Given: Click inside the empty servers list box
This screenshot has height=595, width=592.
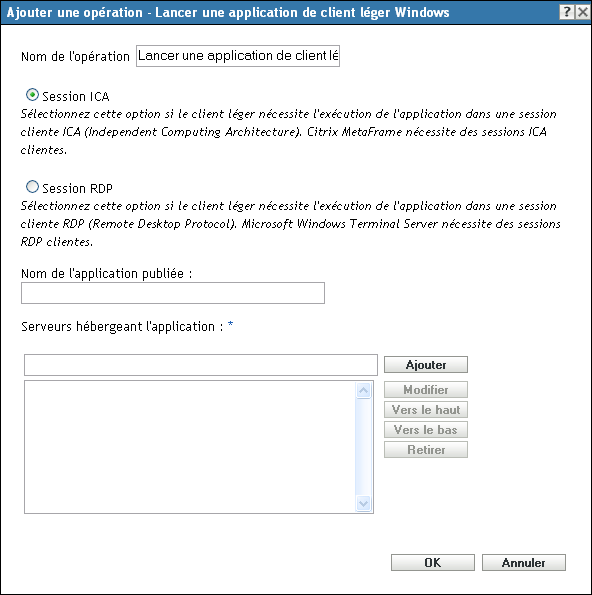Looking at the screenshot, I should (x=190, y=447).
